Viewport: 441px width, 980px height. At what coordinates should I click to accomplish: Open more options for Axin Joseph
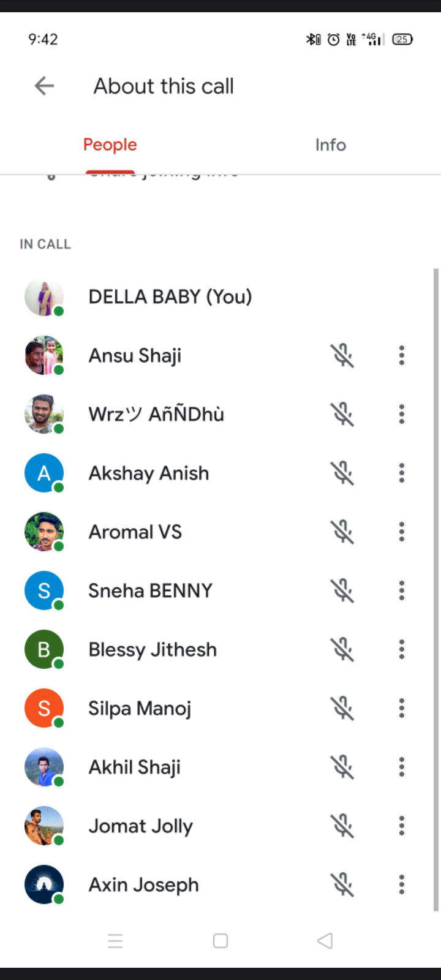pos(402,884)
